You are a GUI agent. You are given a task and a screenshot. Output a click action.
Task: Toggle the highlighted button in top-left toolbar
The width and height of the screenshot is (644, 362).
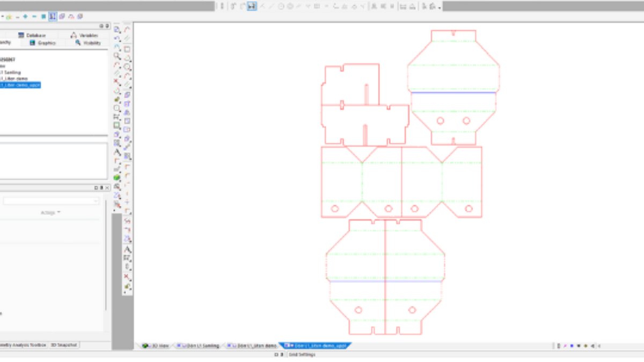pos(53,17)
